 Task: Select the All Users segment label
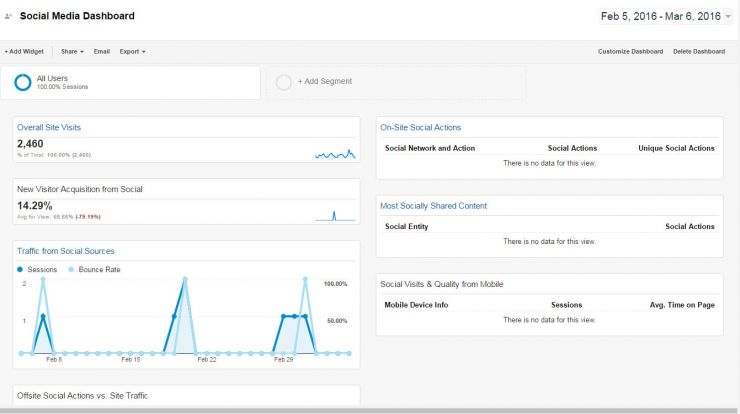coord(52,78)
